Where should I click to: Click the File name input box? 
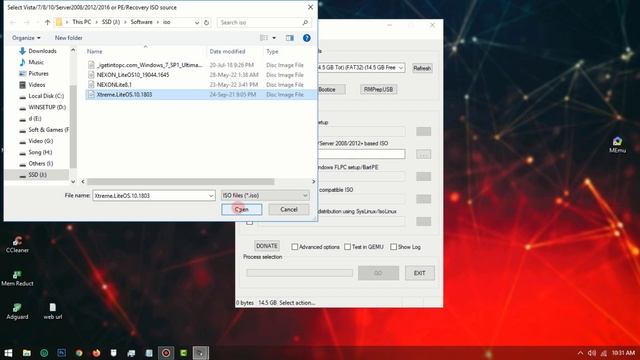[x=150, y=196]
